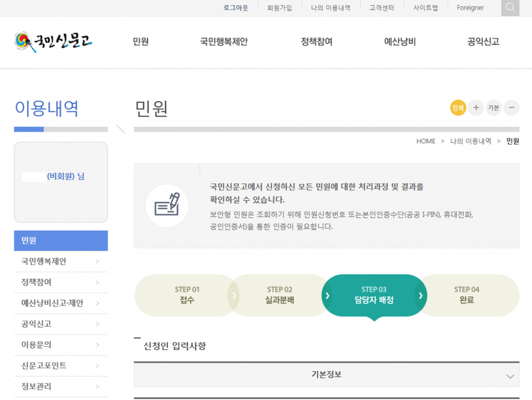Image resolution: width=532 pixels, height=400 pixels.
Task: Click HOME in the breadcrumb
Action: tap(426, 141)
